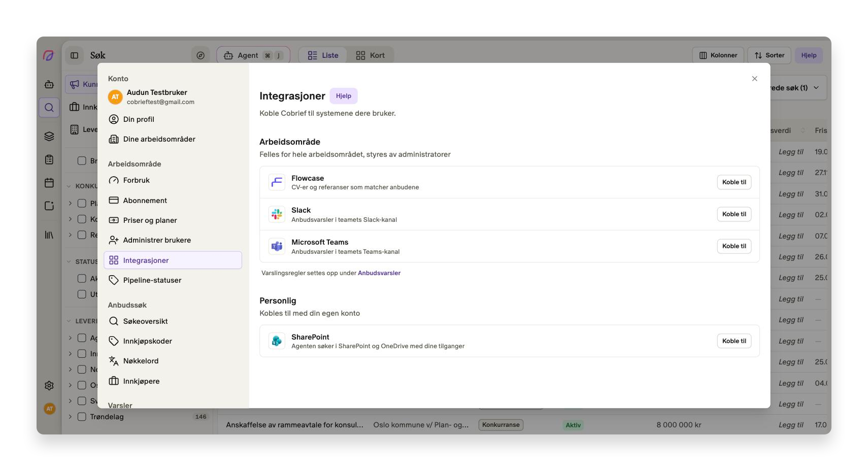Connect Slack with its Koble til button
This screenshot has height=471, width=868.
tap(734, 214)
